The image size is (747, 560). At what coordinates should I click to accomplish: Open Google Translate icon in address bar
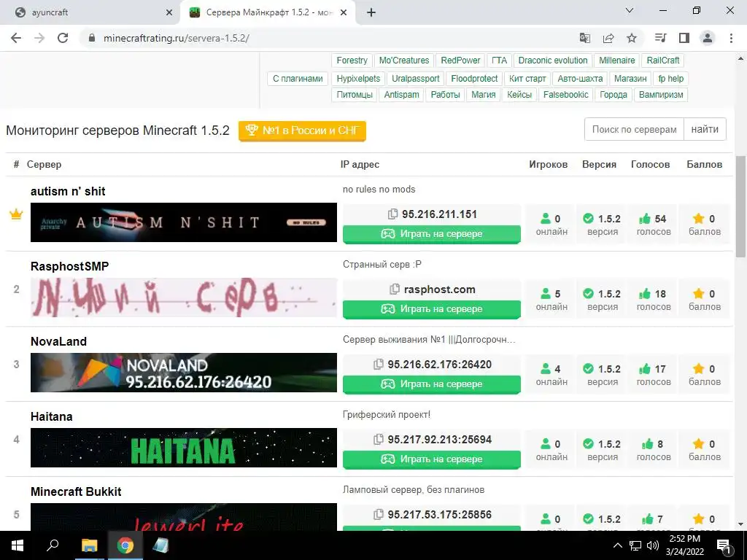[585, 38]
